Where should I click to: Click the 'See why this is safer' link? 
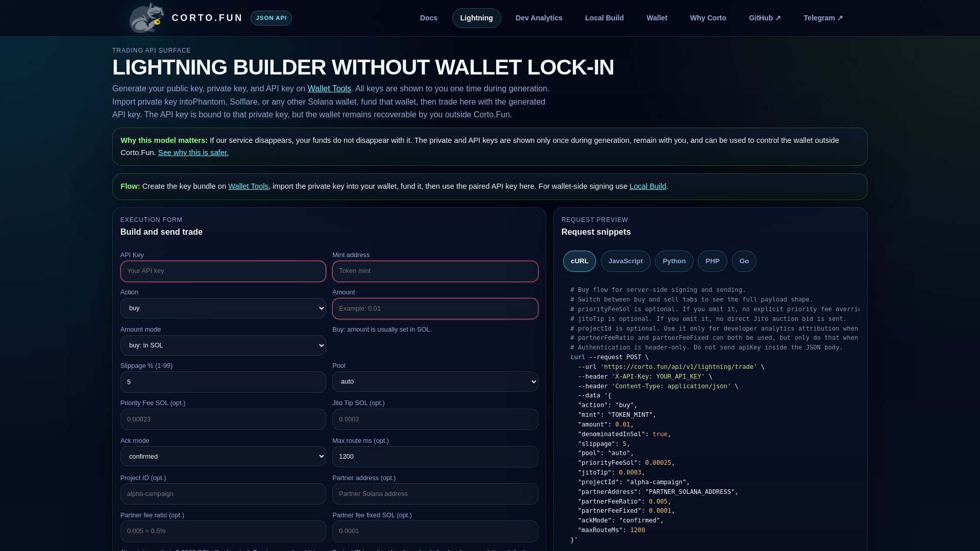click(x=193, y=153)
